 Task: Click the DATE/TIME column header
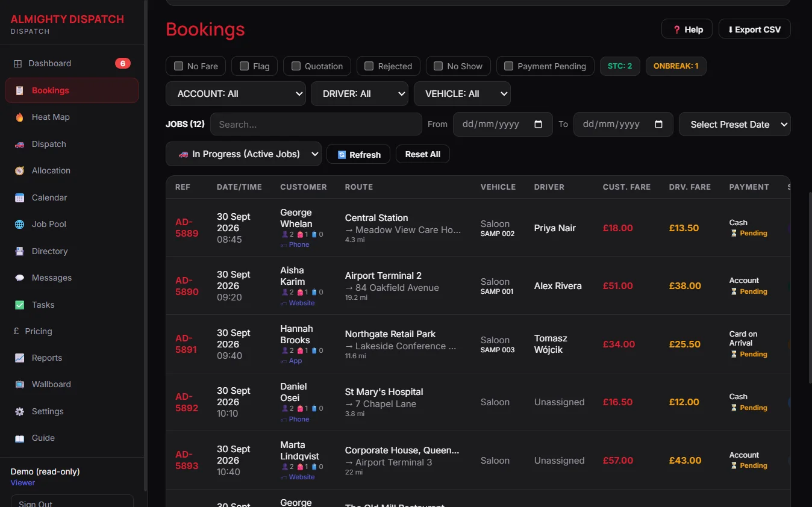tap(239, 187)
